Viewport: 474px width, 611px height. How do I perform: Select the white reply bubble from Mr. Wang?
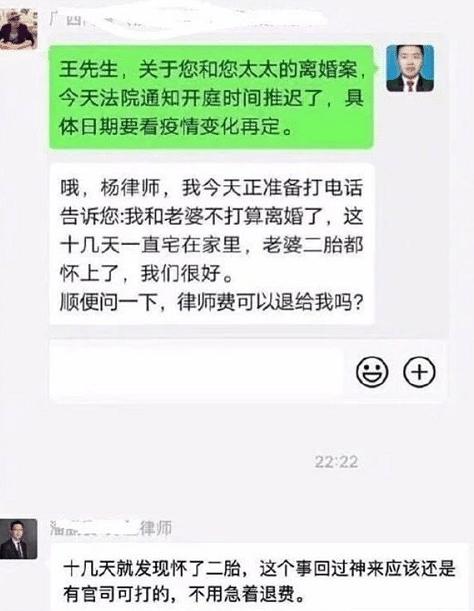tap(212, 244)
